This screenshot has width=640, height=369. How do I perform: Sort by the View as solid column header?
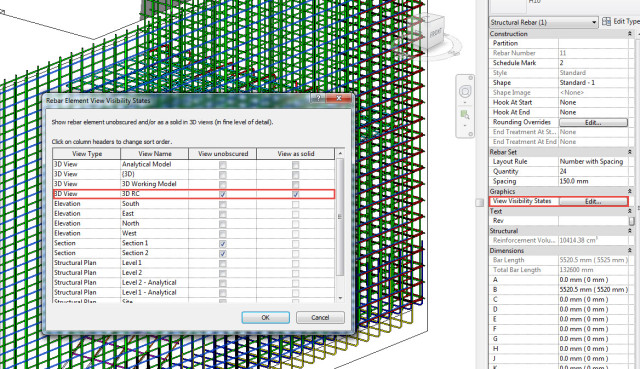click(x=296, y=154)
